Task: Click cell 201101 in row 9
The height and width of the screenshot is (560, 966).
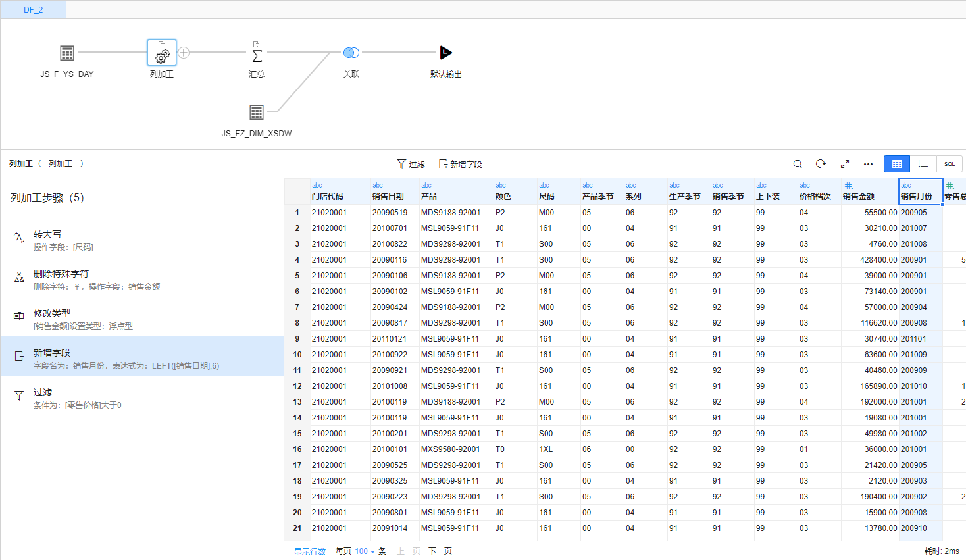Action: [x=921, y=339]
